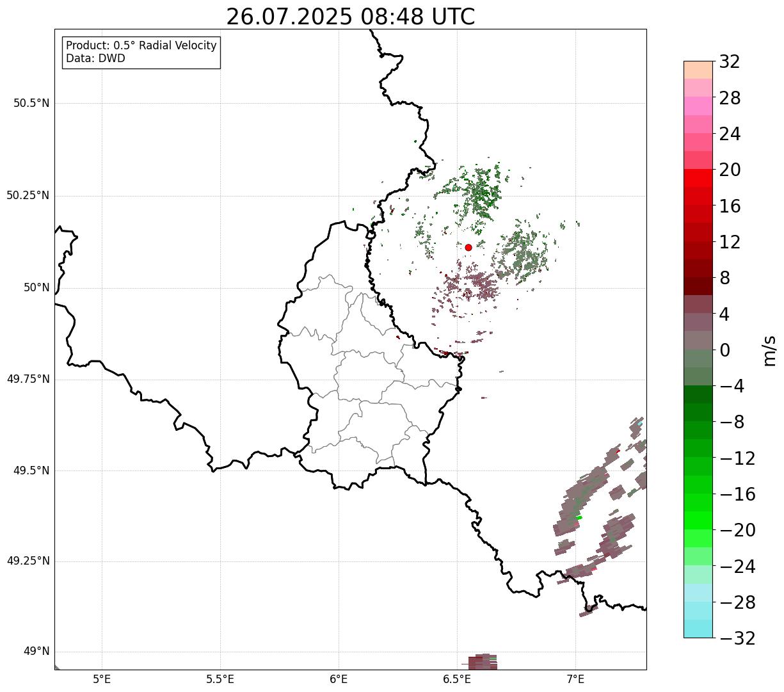Image resolution: width=784 pixels, height=692 pixels.
Task: Click the colorbar tick label −32
Action: (x=737, y=638)
